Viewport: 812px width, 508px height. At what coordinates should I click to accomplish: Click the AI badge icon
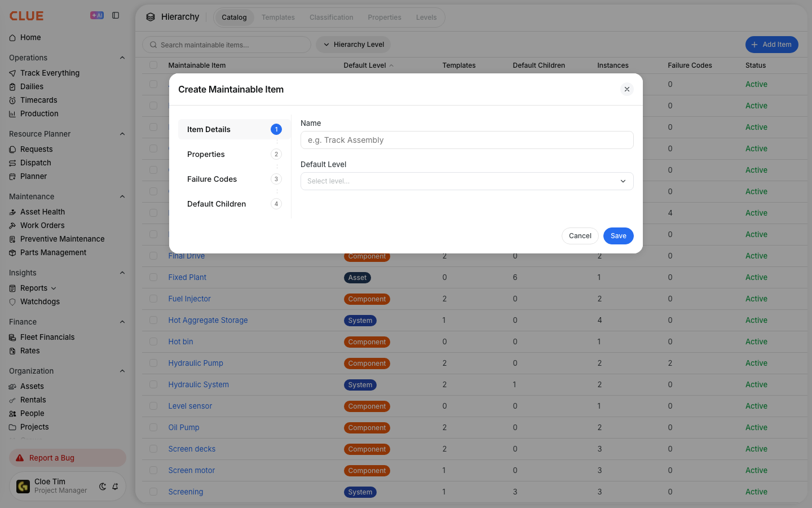(x=97, y=15)
